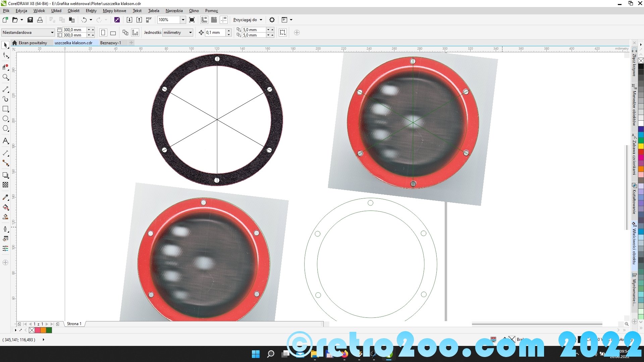Open the Efekty menu
Screen dimensions: 644x362
tap(91, 11)
